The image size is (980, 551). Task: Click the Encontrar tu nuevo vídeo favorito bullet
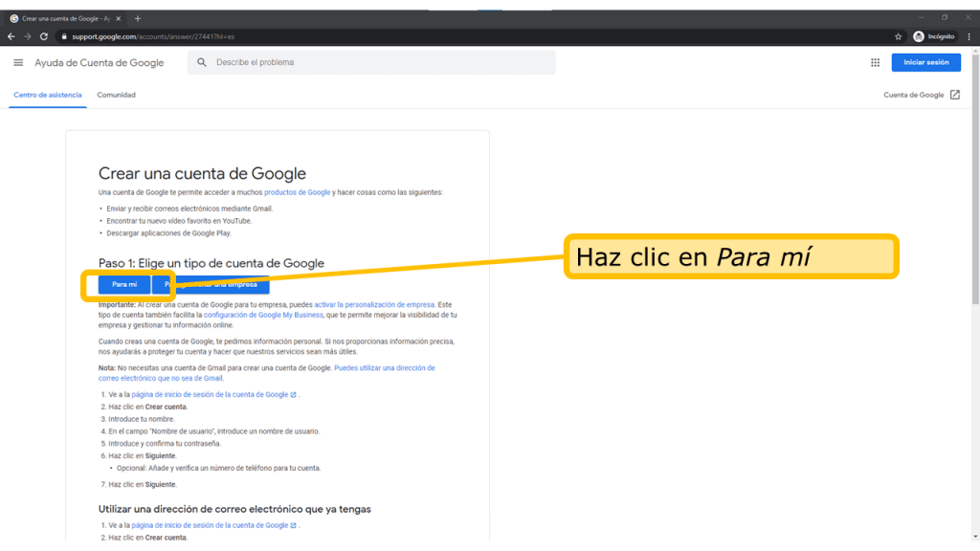[179, 221]
